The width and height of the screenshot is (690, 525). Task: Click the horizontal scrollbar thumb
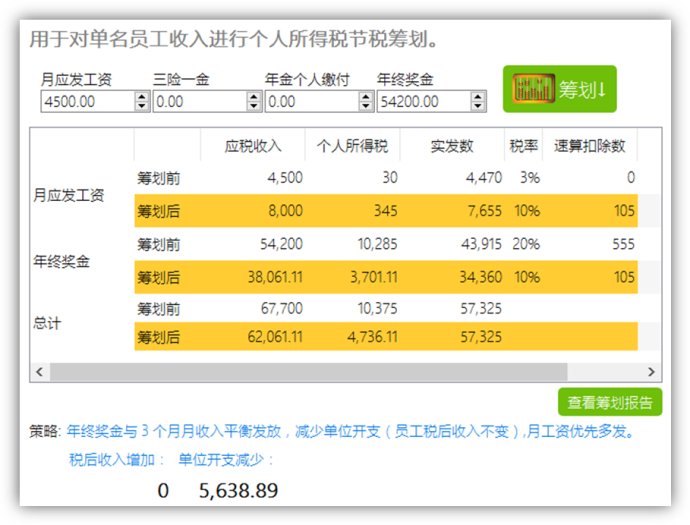coord(308,372)
